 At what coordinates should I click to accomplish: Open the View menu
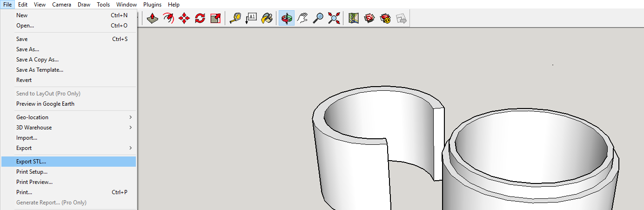coord(40,4)
